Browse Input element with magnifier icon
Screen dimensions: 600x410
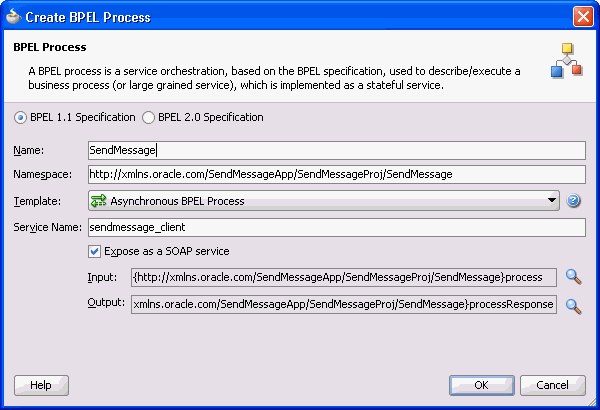(x=573, y=277)
